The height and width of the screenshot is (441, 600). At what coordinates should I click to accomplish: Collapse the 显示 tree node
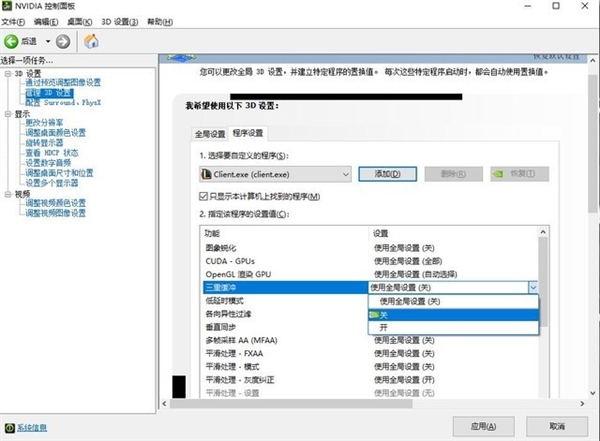click(8, 114)
